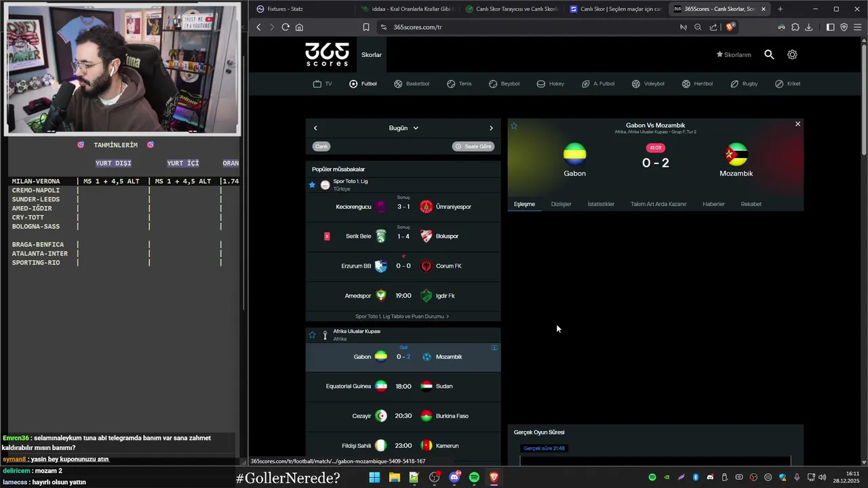This screenshot has width=868, height=488.
Task: Open Equatorial Guinea vs Sudan match
Action: click(x=403, y=386)
